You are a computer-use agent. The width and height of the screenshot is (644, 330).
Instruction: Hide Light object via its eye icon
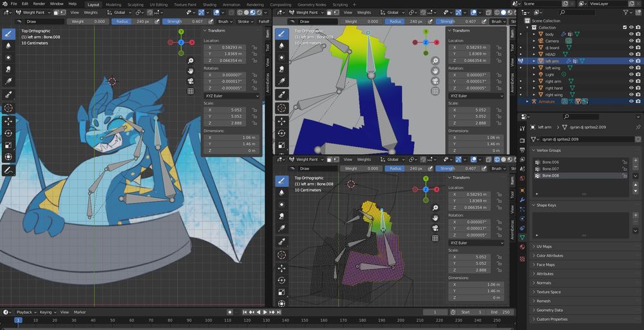click(x=631, y=75)
